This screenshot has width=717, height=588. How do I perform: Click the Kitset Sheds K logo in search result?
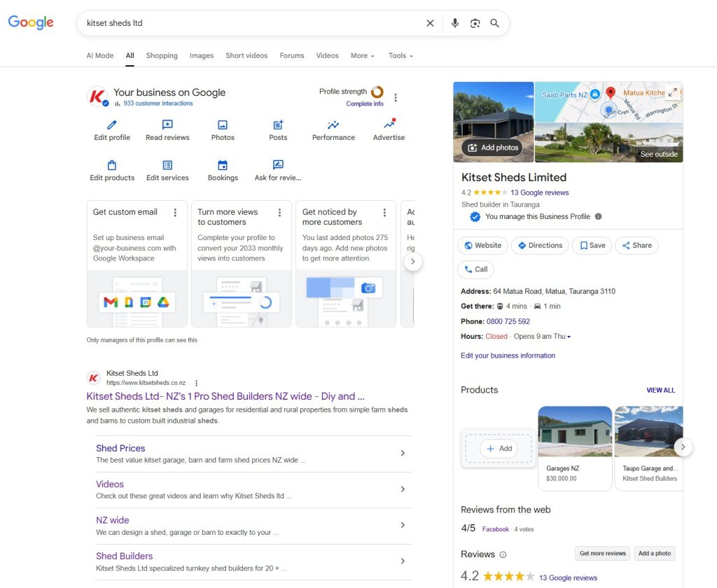coord(93,378)
